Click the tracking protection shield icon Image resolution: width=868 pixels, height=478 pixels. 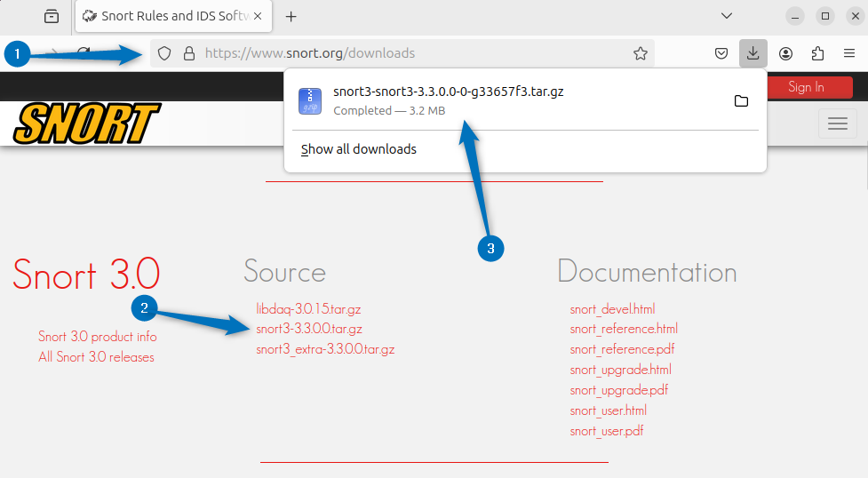click(163, 53)
